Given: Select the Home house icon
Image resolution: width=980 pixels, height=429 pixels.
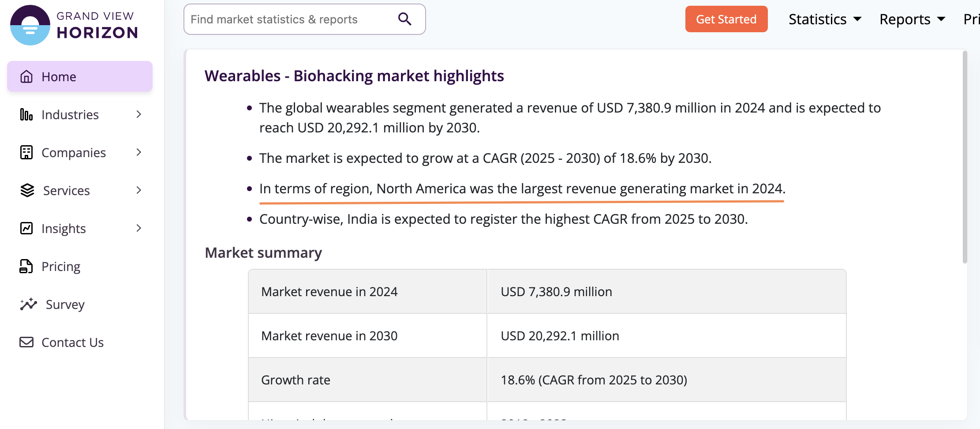Looking at the screenshot, I should coord(26,76).
